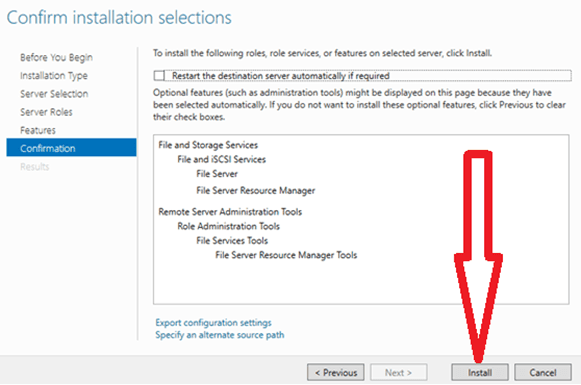Screen dimensions: 581x385
Task: Click the Role Administration Tools entry
Action: coord(228,226)
